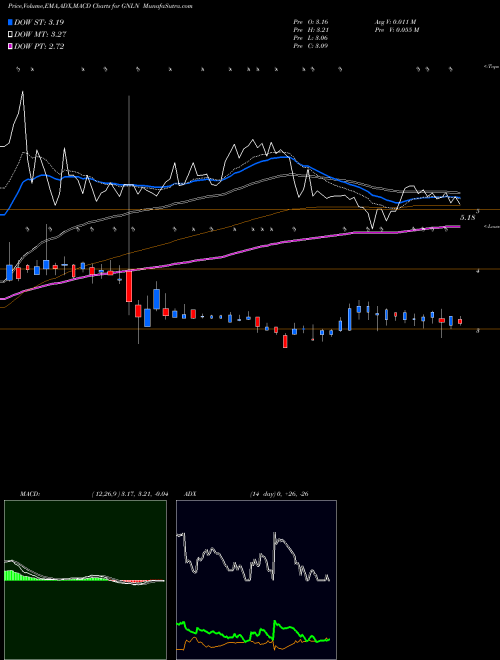The height and width of the screenshot is (660, 500).
Task: Click the 'Pre L: 3.06' low value
Action: pyautogui.click(x=311, y=37)
